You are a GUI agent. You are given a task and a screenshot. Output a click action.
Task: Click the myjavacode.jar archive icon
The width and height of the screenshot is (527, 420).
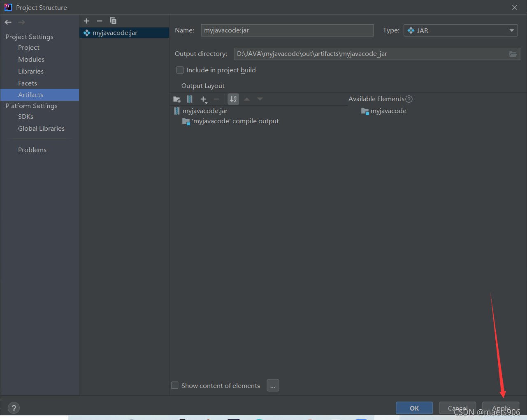(x=177, y=111)
